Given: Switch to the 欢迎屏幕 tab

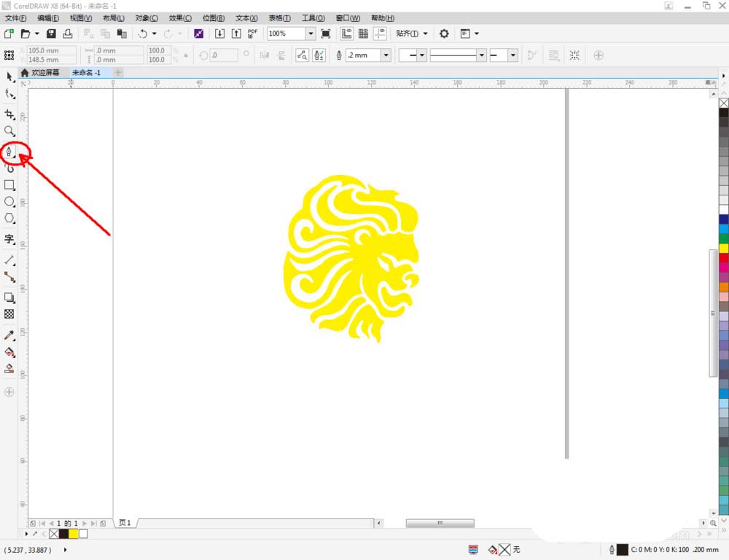Looking at the screenshot, I should tap(41, 73).
